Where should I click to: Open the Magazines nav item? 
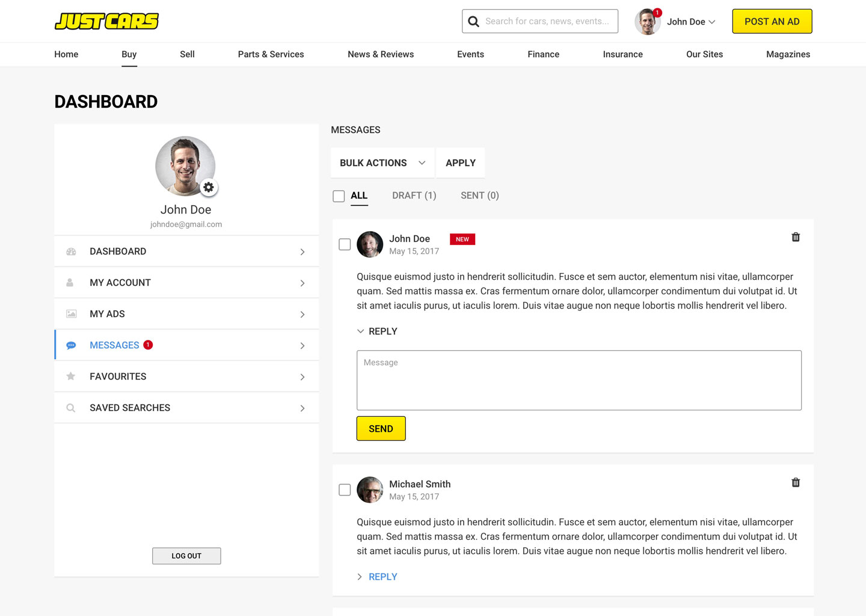pos(788,54)
